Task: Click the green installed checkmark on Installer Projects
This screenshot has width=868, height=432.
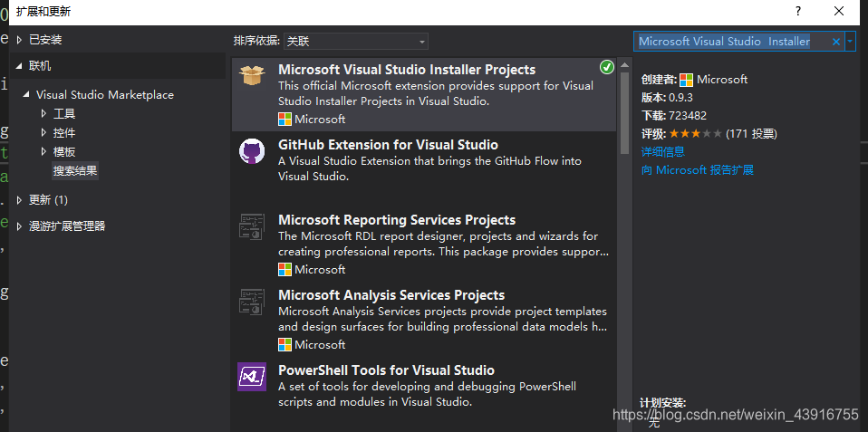Action: coord(607,68)
